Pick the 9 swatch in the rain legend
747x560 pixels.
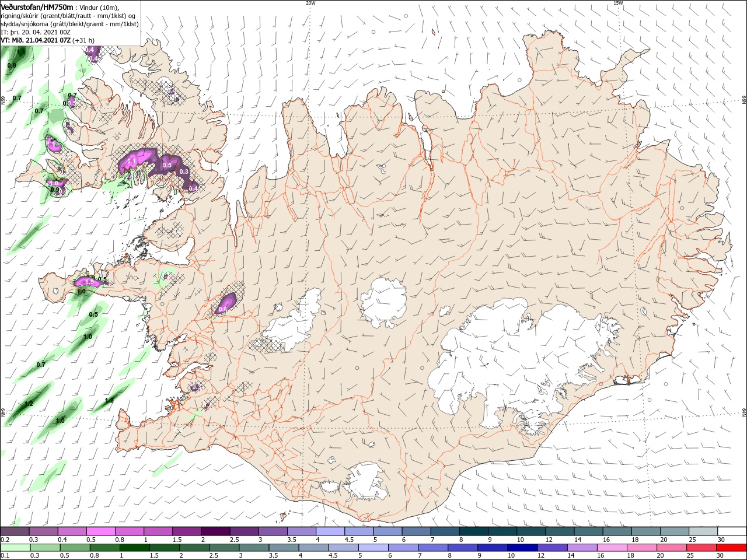click(x=493, y=548)
